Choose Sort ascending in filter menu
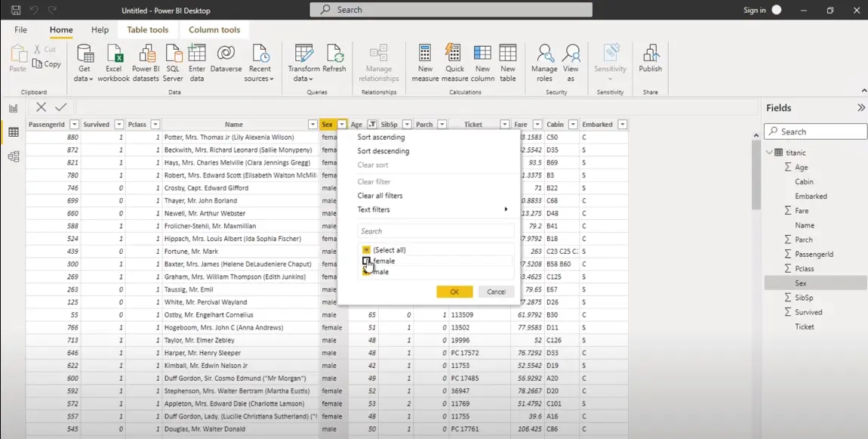Screen dimensions: 868x439 [x=381, y=137]
